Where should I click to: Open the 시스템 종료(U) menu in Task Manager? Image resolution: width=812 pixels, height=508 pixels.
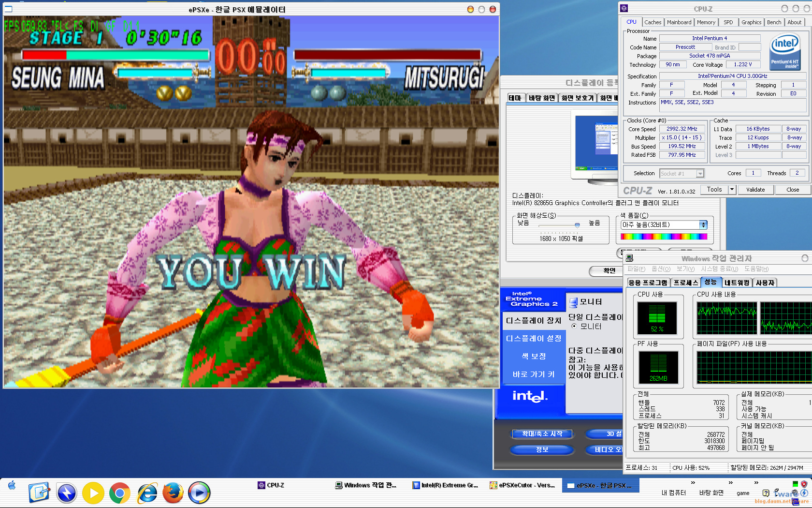point(720,269)
